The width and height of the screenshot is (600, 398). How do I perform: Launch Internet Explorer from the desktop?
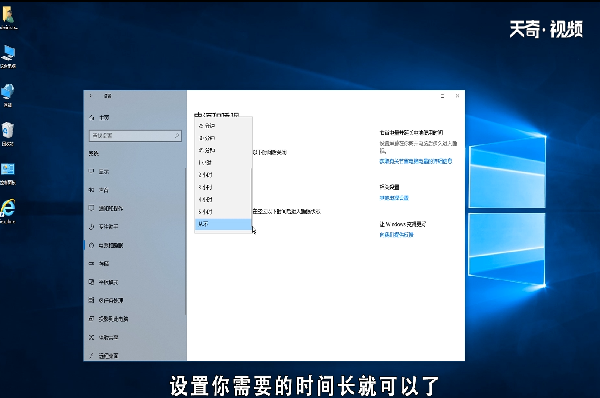[8, 210]
